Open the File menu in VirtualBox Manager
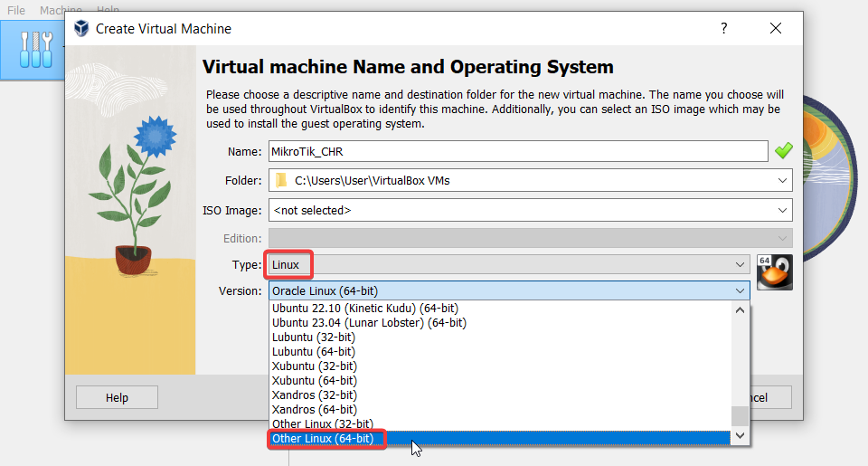 pos(16,10)
